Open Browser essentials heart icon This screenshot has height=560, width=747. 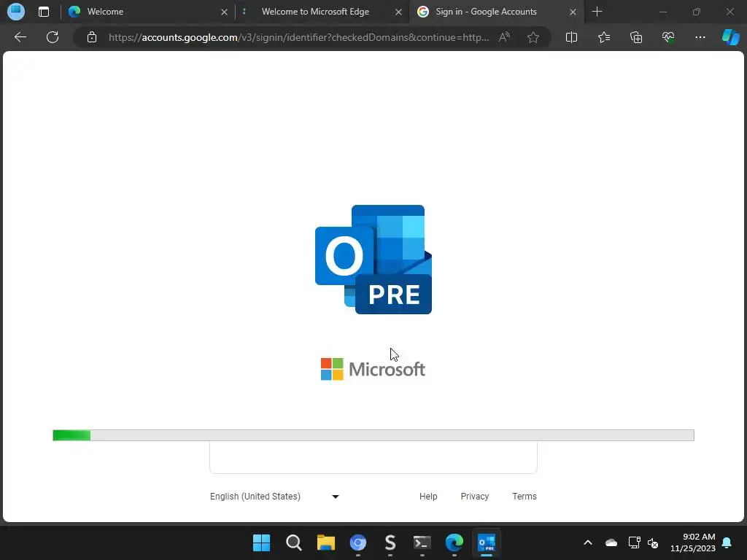click(668, 37)
